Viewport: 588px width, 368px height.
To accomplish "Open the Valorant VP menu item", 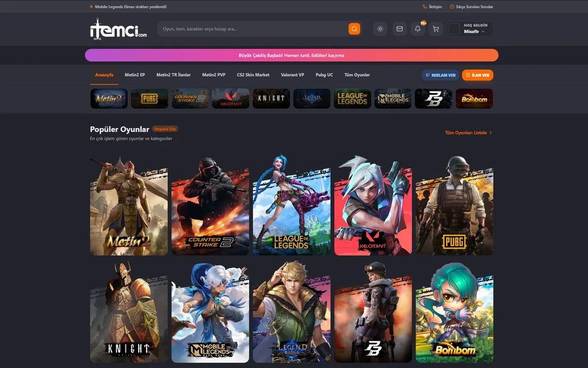I will (x=292, y=75).
